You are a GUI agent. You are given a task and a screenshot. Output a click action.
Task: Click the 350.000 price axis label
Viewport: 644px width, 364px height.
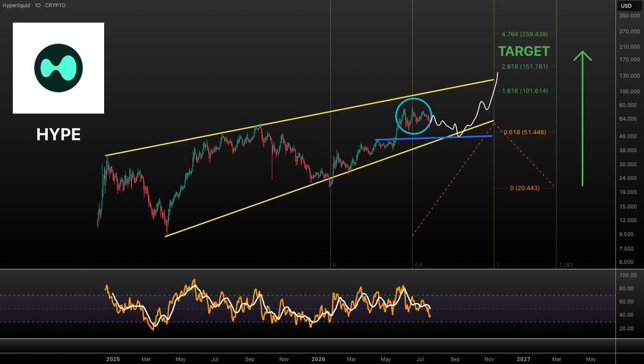629,16
